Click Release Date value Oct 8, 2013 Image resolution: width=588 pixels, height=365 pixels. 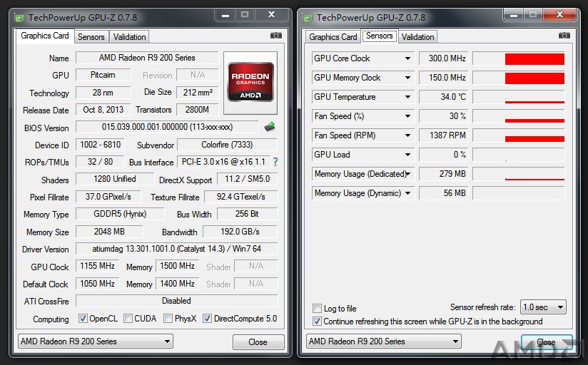[103, 110]
